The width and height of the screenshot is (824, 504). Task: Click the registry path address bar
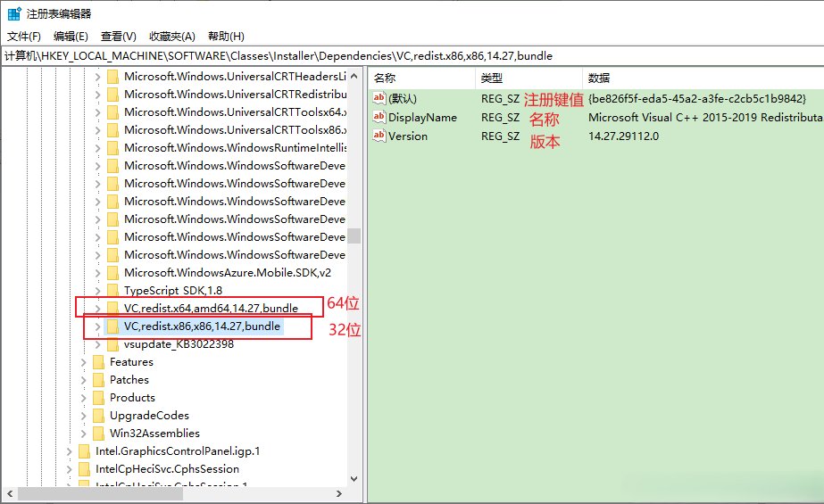(x=412, y=55)
